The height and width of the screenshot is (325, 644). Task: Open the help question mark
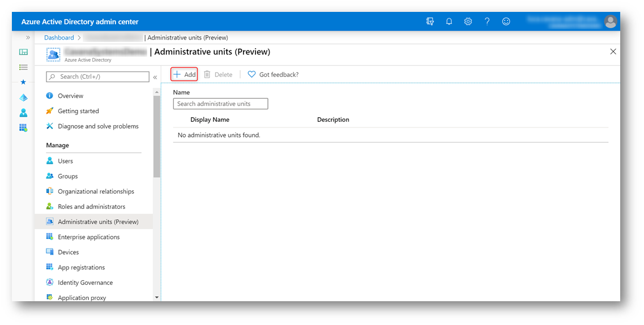(x=487, y=22)
